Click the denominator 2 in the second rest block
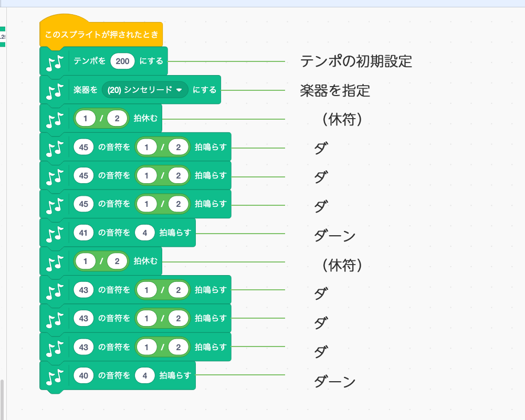The image size is (525, 420). click(117, 261)
